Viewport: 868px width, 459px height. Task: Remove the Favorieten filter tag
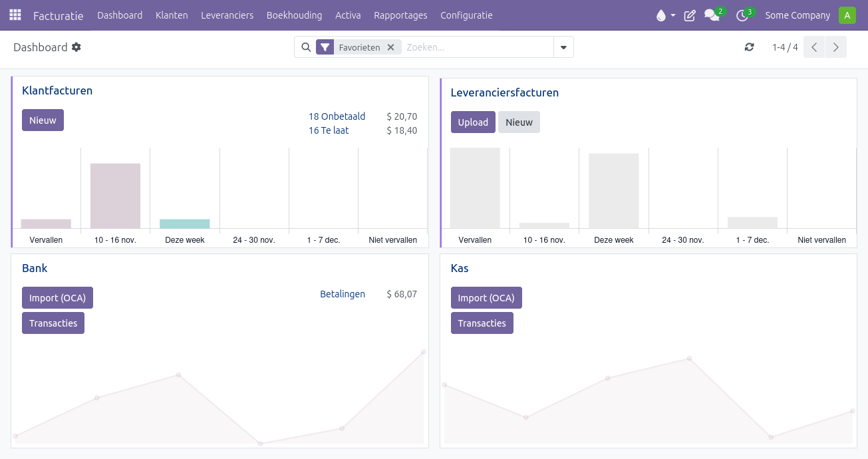point(391,47)
